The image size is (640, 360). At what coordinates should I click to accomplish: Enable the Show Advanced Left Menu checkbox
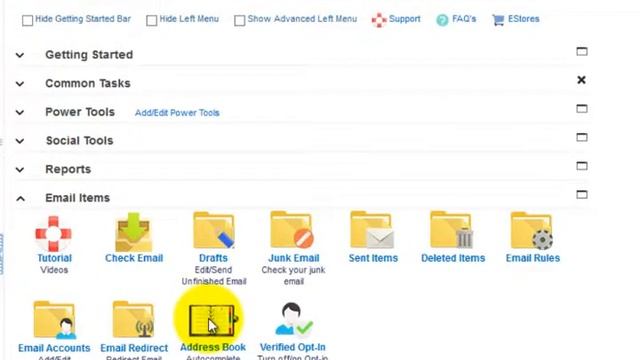coord(240,20)
